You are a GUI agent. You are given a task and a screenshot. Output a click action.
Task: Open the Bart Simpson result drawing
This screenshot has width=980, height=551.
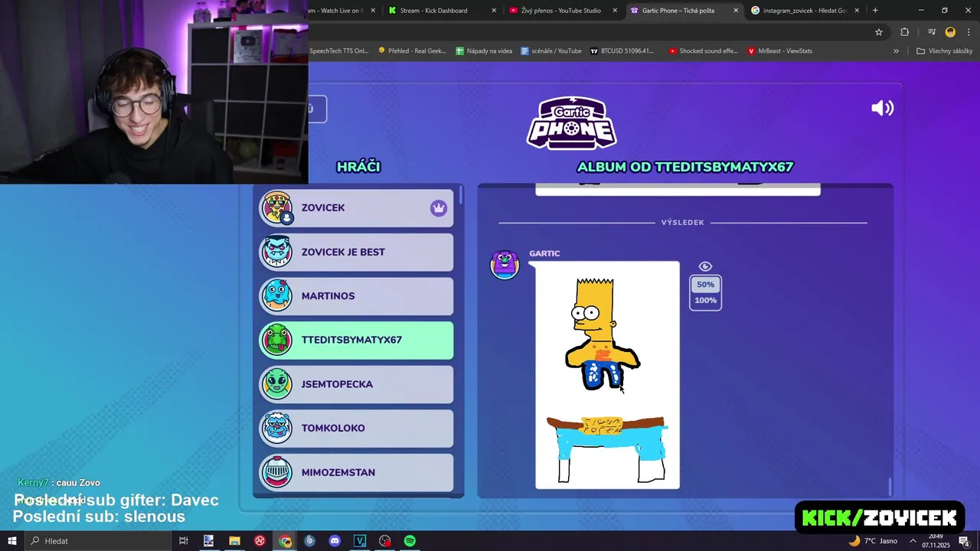pyautogui.click(x=607, y=375)
